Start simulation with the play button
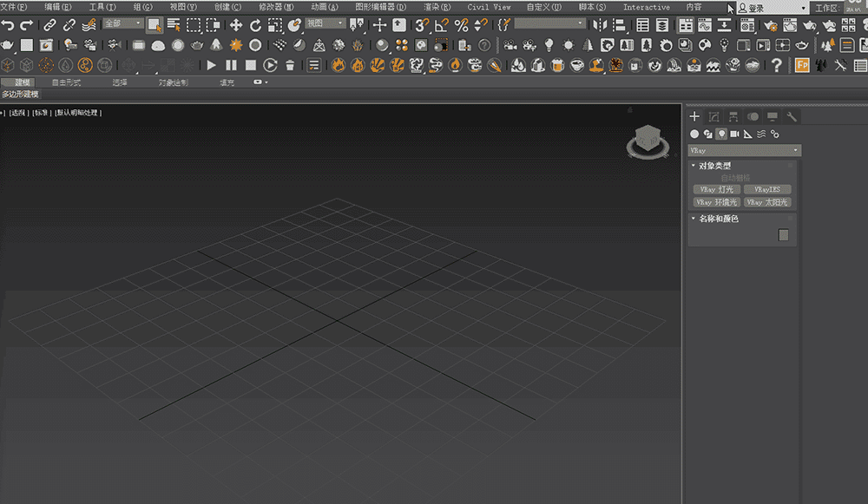The height and width of the screenshot is (504, 868). [x=211, y=65]
